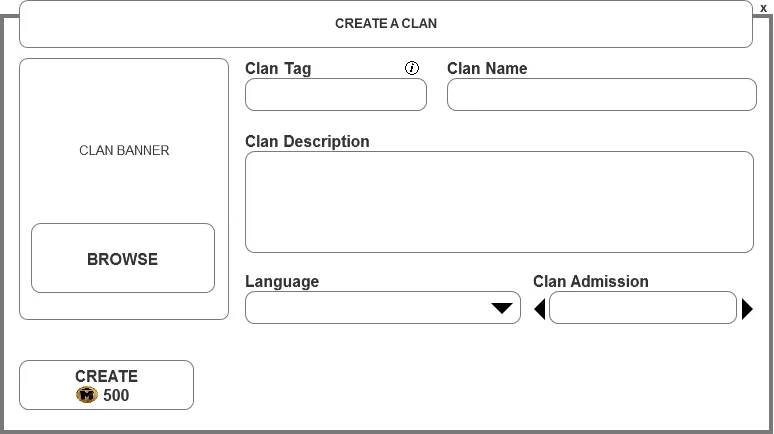Click the gold coin icon on Create button
The image size is (774, 434).
87,395
